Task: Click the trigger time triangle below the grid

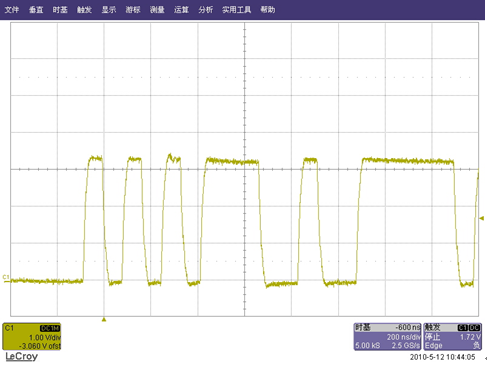Action: 104,320
